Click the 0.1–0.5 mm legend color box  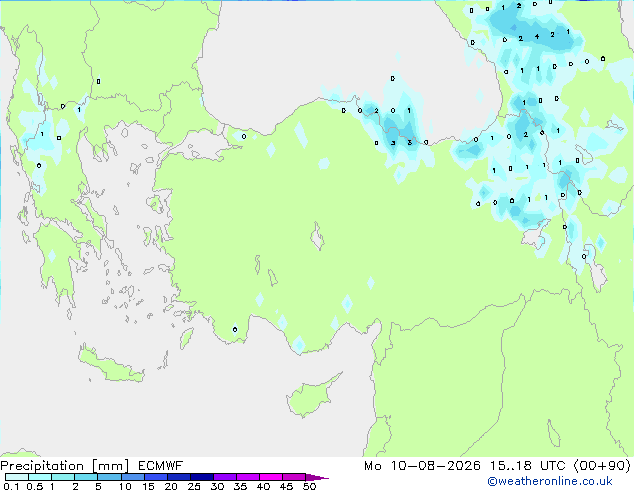(x=17, y=477)
